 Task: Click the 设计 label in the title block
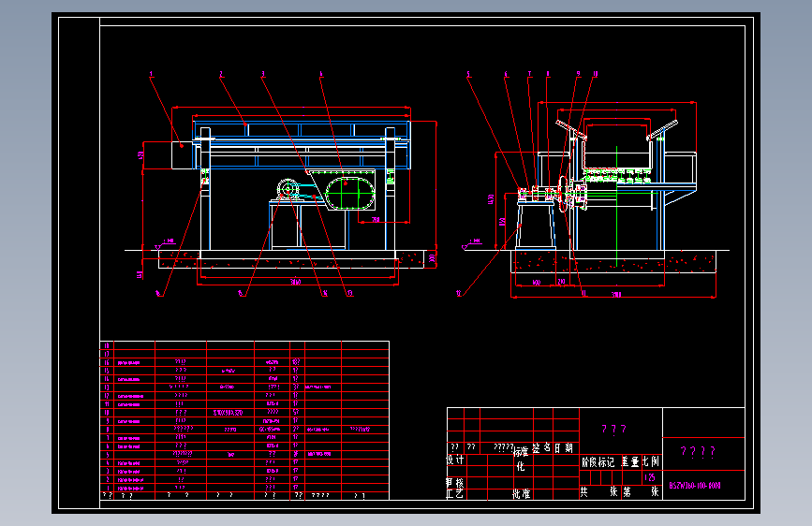455,460
